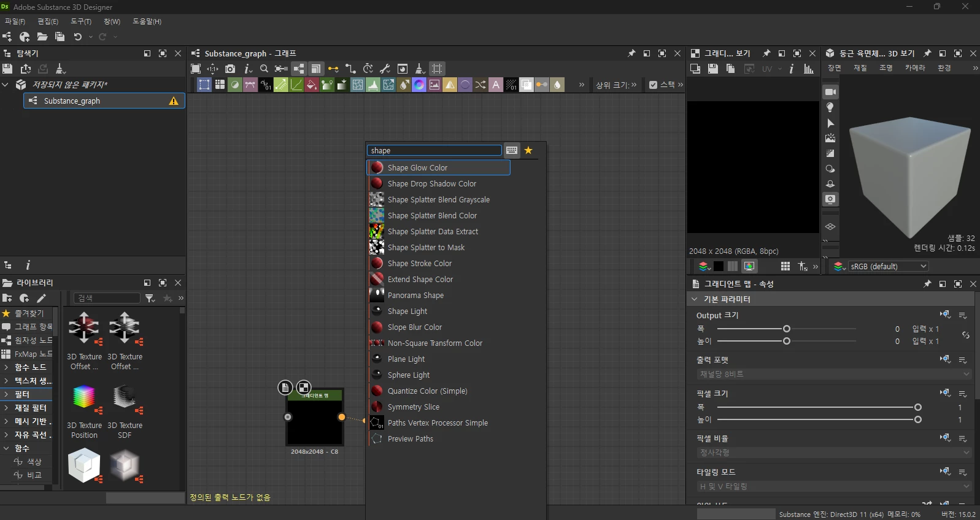980x520 pixels.
Task: Open a package with the folder icon
Action: pyautogui.click(x=42, y=37)
